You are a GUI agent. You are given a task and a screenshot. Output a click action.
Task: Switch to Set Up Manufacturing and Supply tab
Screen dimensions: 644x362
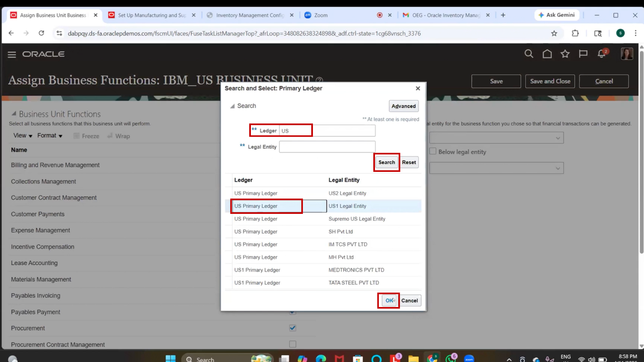click(x=152, y=15)
